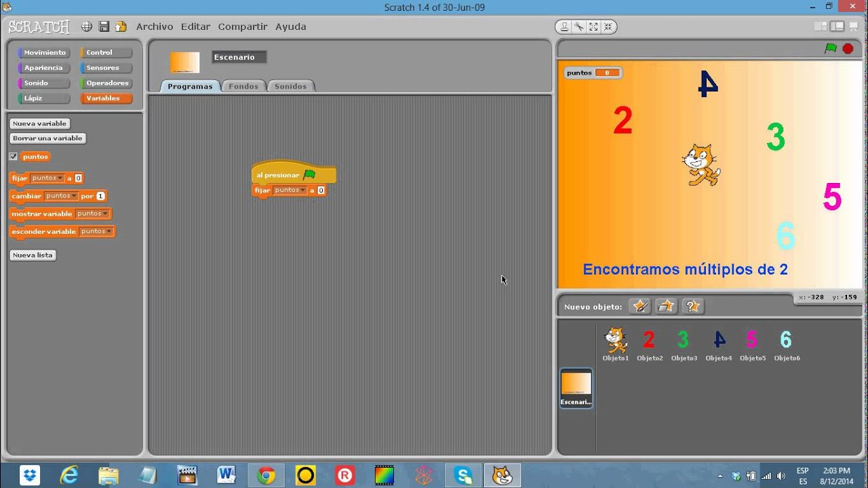Switch to the Programas tab

pyautogui.click(x=190, y=86)
